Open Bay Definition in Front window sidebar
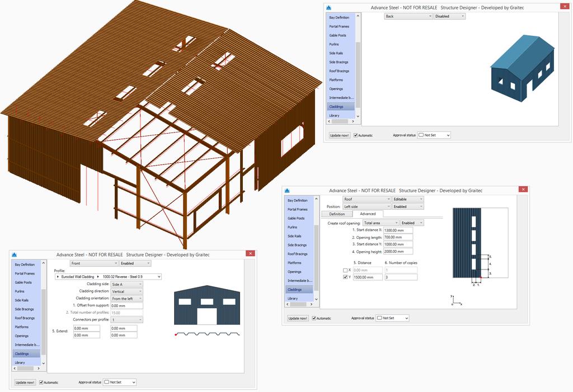This screenshot has width=573, height=392. point(26,265)
